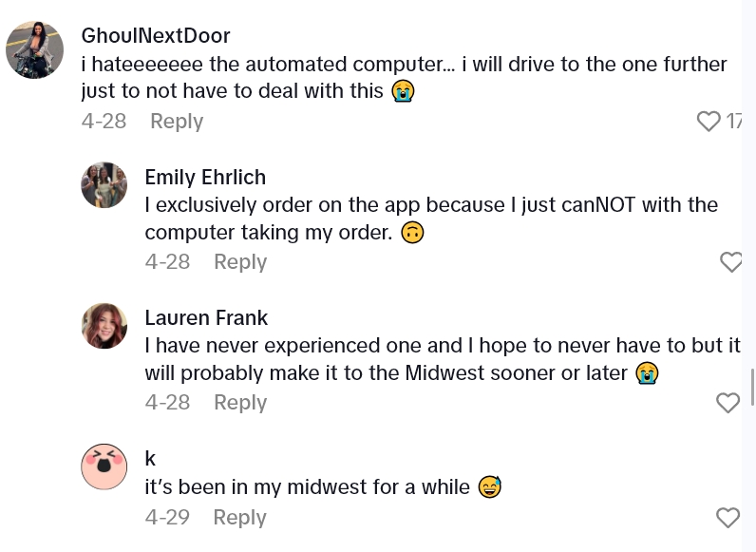The width and height of the screenshot is (756, 552).
Task: Like Emily Ehrlich's reply with the heart
Action: (730, 262)
